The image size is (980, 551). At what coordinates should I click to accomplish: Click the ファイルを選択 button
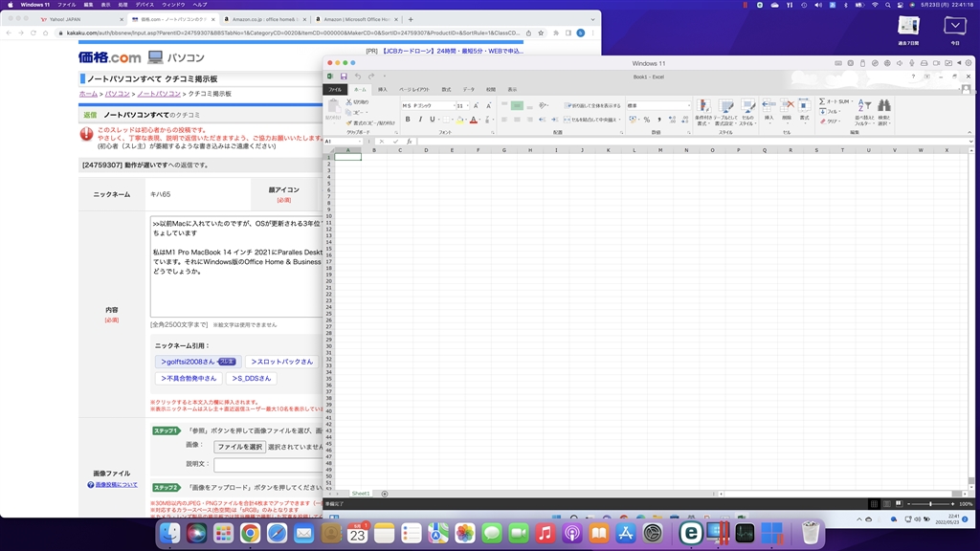pos(239,447)
